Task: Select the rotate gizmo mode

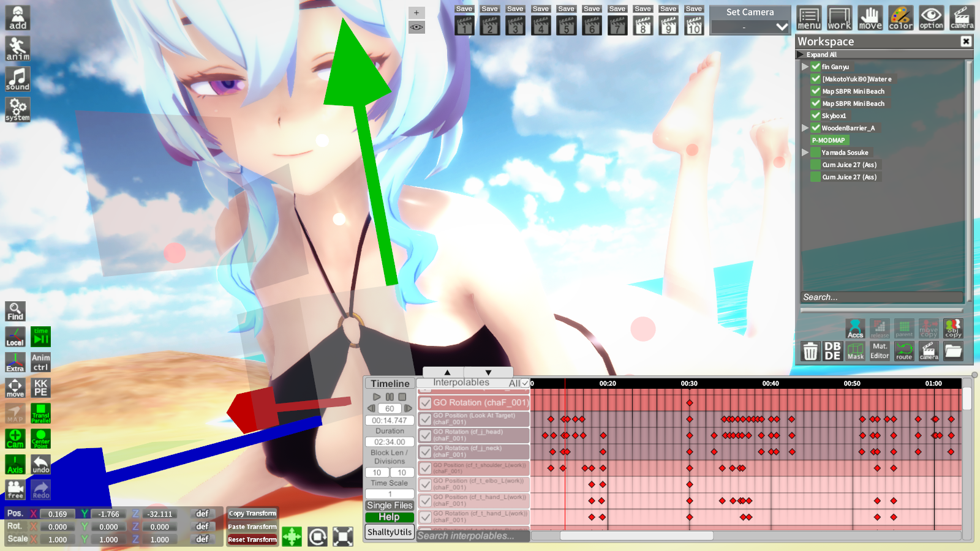Action: pos(317,537)
